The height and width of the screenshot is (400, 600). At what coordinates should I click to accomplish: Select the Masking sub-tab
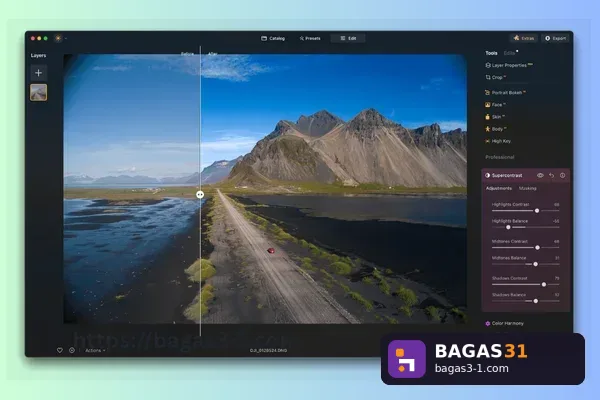point(527,188)
